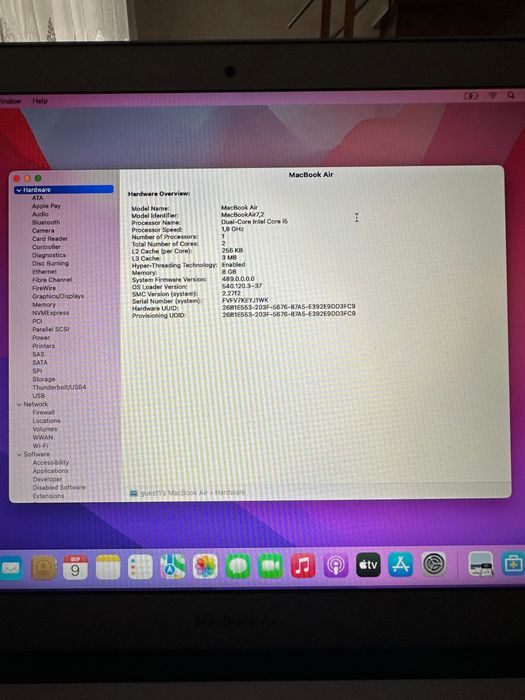Select SATA in the sidebar

pyautogui.click(x=39, y=362)
